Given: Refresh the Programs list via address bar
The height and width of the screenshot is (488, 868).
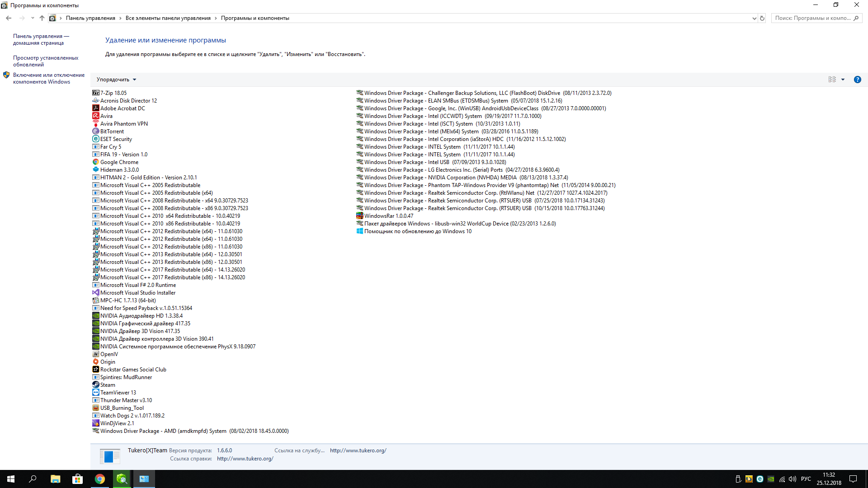Looking at the screenshot, I should [762, 19].
